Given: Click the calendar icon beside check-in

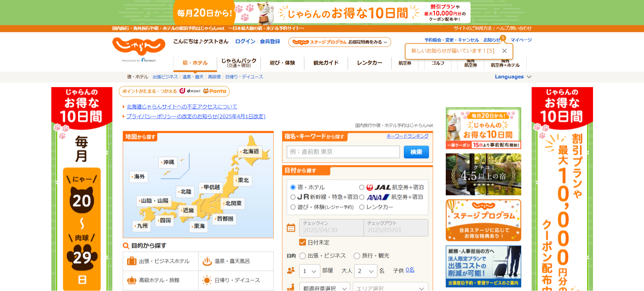Looking at the screenshot, I should tap(291, 228).
